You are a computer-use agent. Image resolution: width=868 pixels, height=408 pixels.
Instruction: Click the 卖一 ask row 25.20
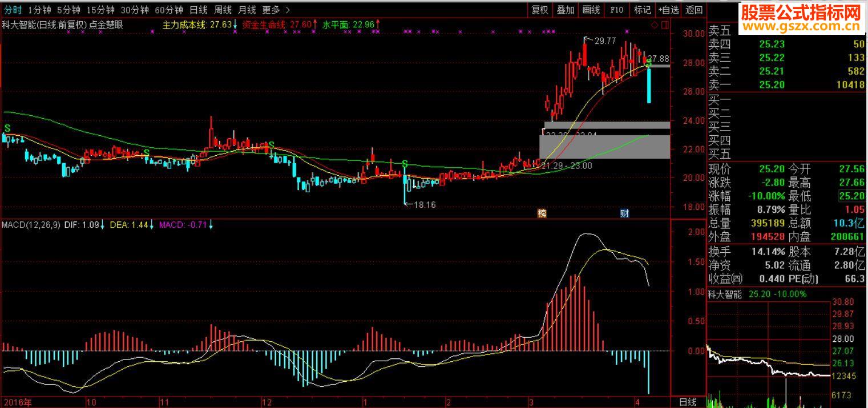click(x=787, y=84)
